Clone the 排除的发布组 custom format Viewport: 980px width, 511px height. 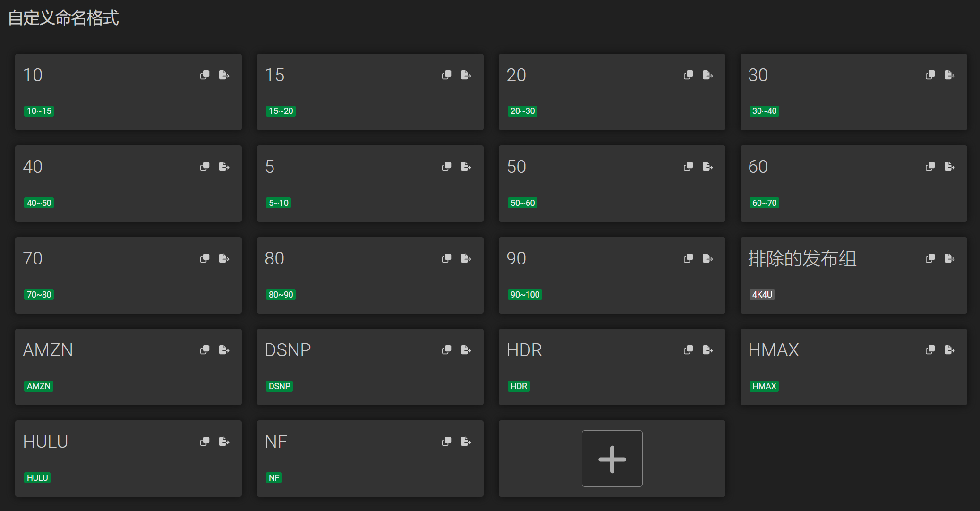point(930,258)
